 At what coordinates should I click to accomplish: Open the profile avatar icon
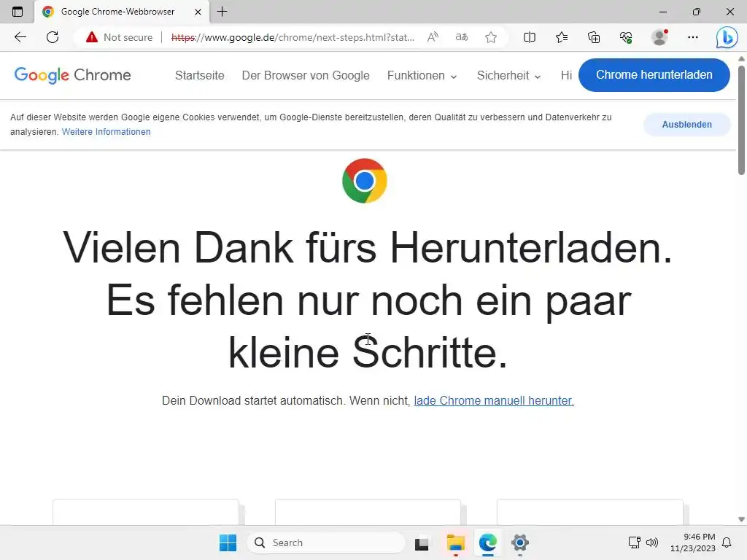click(659, 37)
